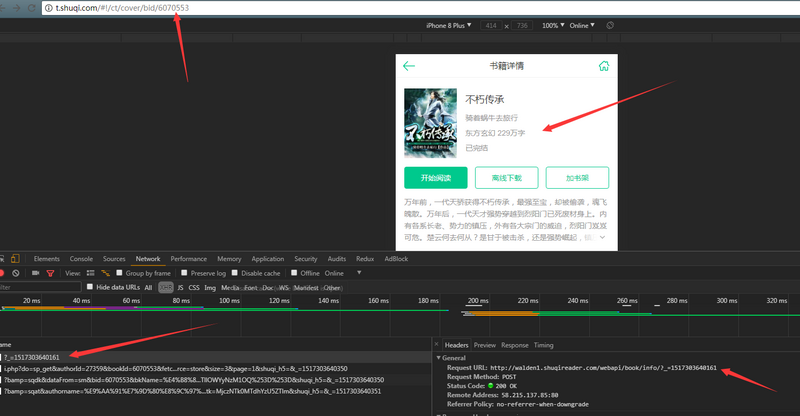Select the request containing dataFrom=sm

click(215, 380)
